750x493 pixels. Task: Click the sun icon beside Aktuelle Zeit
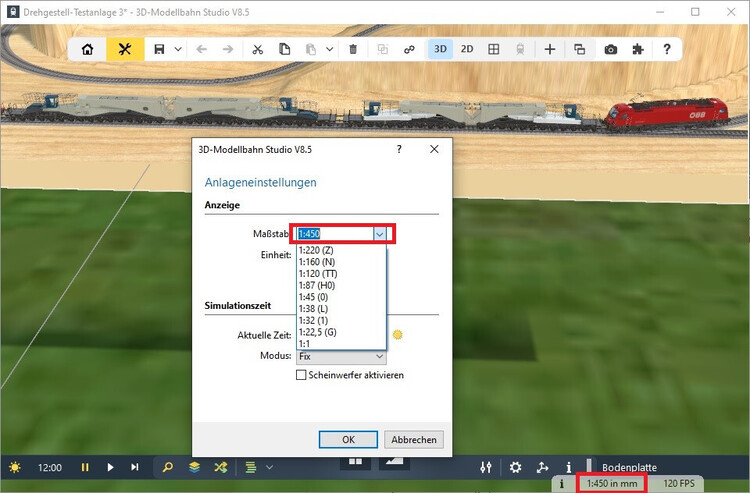click(x=397, y=335)
